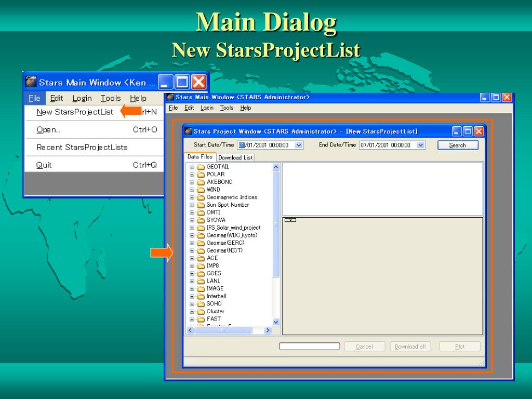The width and height of the screenshot is (532, 399).
Task: Select the IPS_Solar_wind_project folder icon
Action: pos(201,228)
